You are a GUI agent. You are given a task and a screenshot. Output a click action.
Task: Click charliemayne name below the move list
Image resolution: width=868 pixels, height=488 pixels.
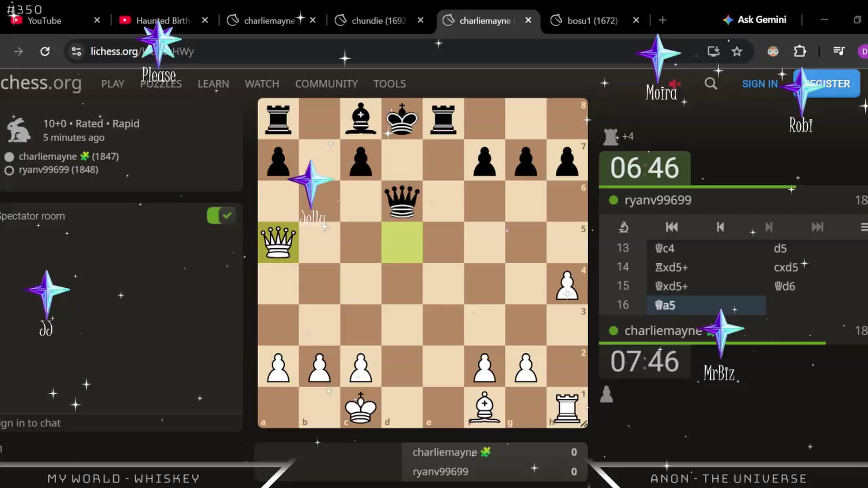(663, 331)
